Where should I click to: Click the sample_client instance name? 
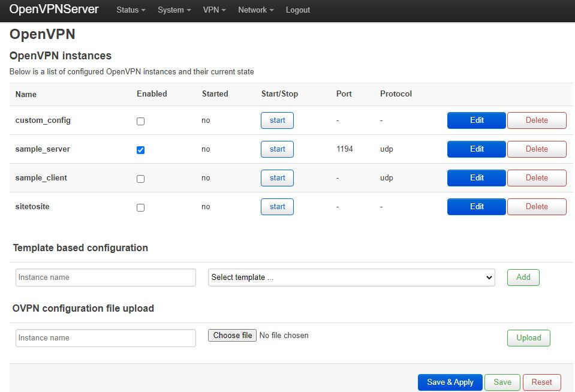(x=41, y=178)
